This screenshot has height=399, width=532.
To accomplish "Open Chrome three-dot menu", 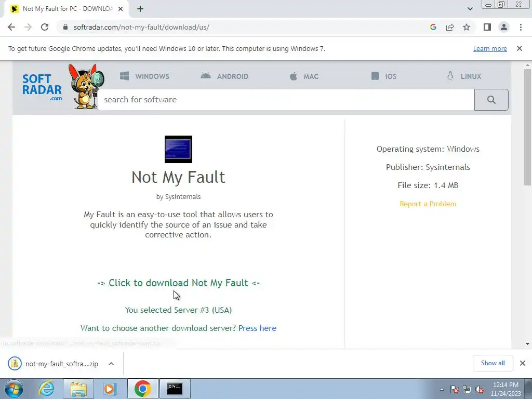I will point(521,27).
